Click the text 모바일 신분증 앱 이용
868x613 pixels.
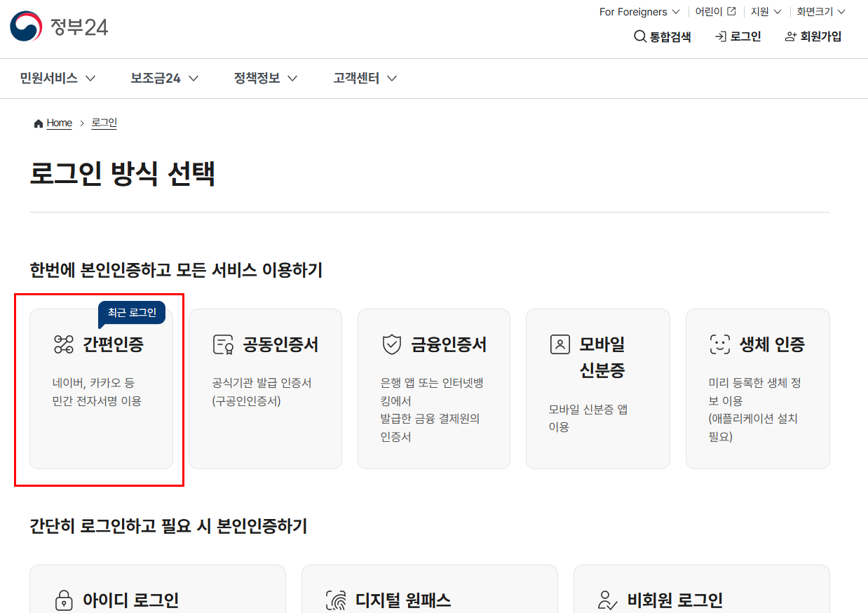point(588,418)
